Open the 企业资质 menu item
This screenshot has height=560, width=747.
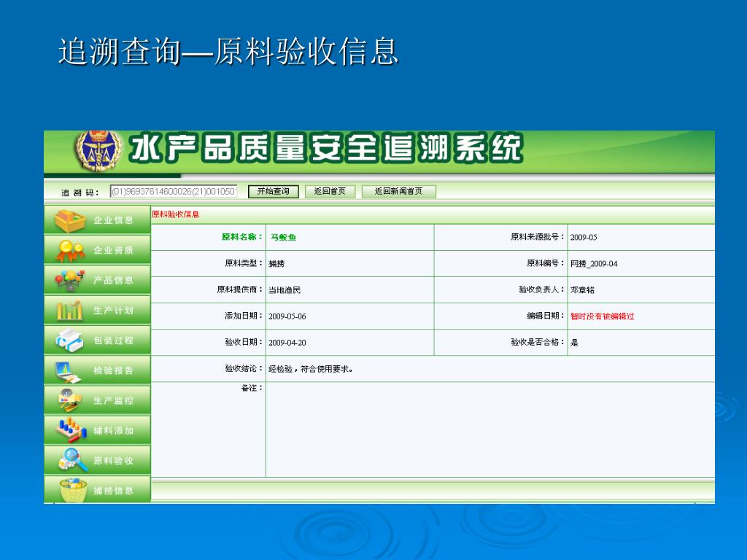[97, 250]
